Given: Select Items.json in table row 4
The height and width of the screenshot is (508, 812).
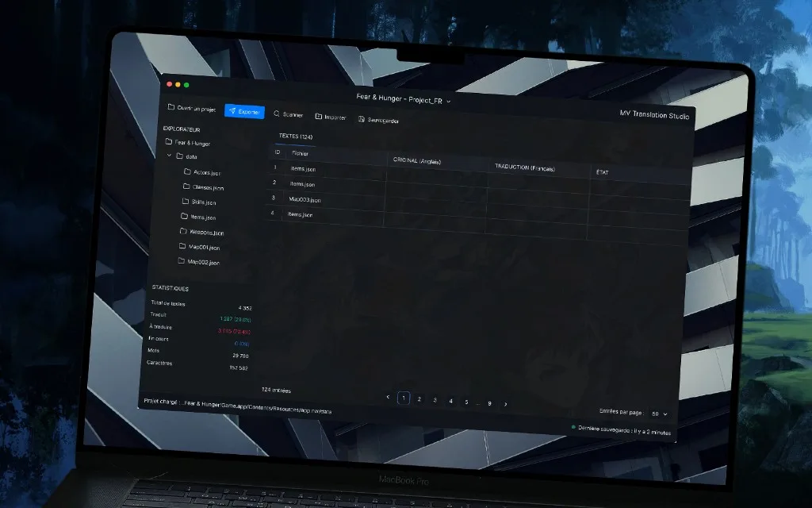Looking at the screenshot, I should coord(300,214).
